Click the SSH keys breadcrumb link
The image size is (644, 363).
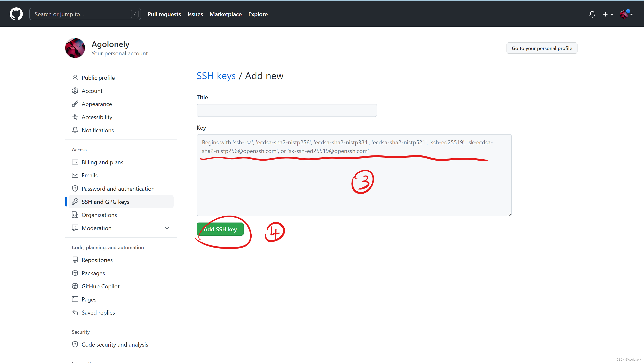[x=216, y=75]
